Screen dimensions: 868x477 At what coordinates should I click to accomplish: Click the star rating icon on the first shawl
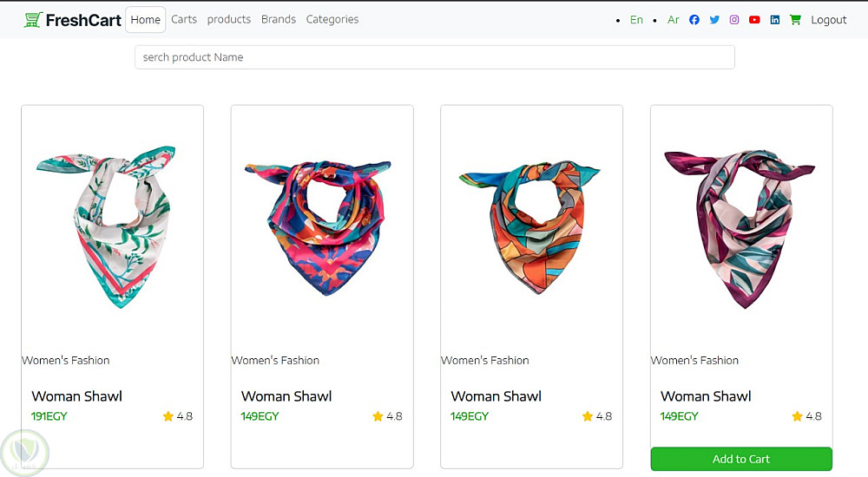point(168,416)
